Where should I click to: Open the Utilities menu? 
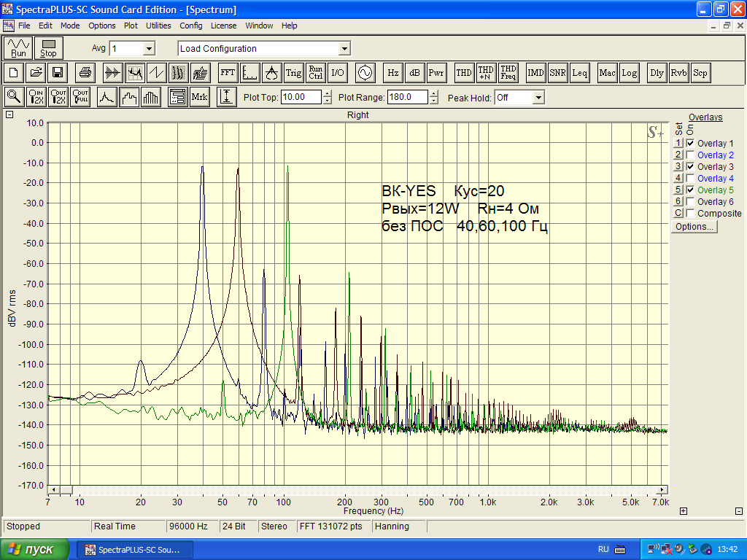tap(158, 26)
